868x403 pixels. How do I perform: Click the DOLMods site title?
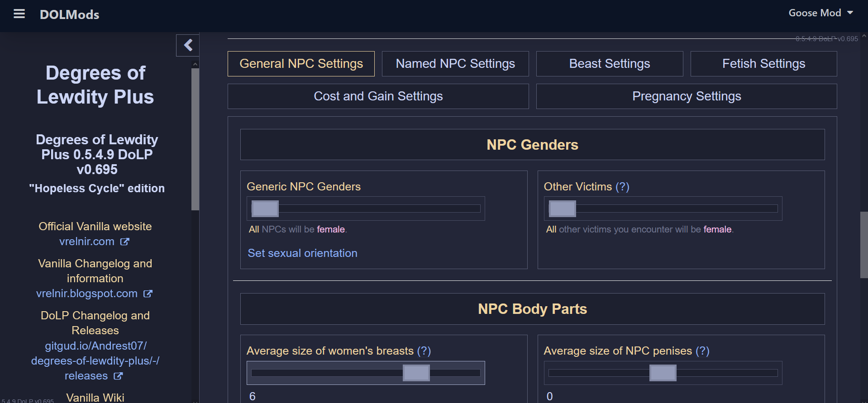point(69,14)
